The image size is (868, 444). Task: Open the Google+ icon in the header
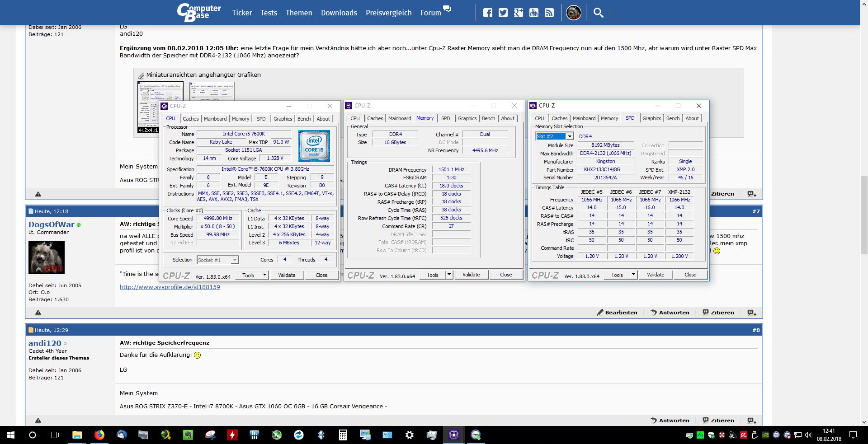click(518, 13)
